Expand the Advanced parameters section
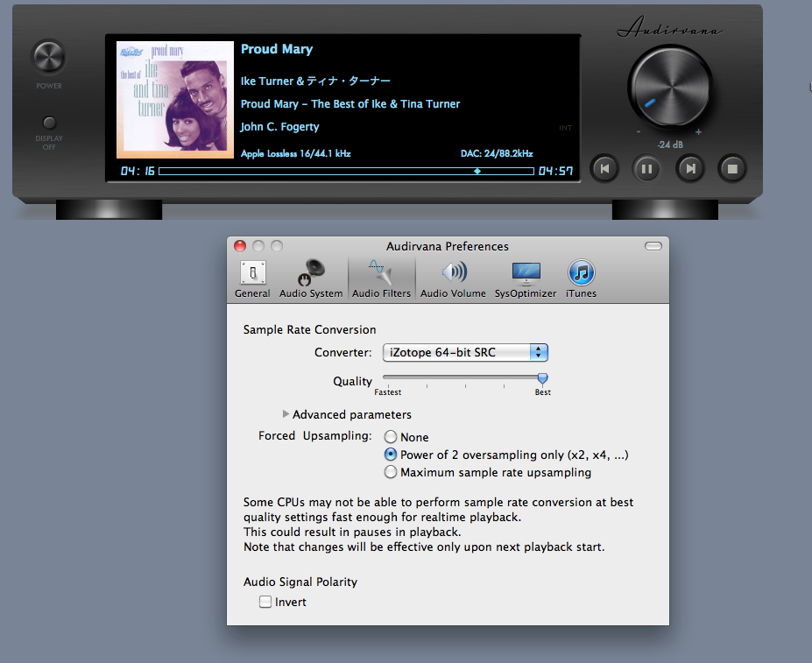The height and width of the screenshot is (663, 812). (286, 414)
